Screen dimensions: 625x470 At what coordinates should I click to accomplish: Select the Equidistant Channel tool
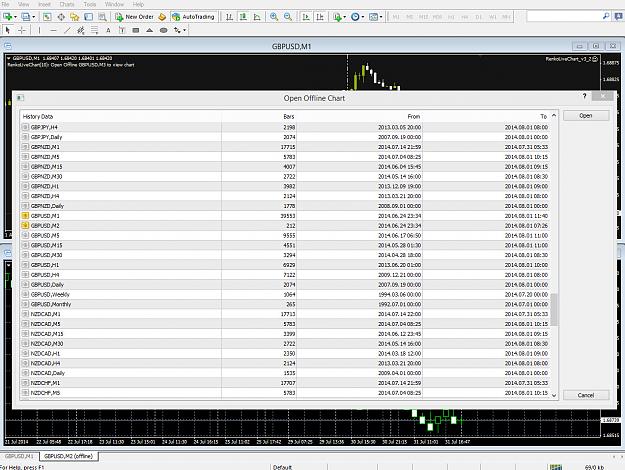[x=81, y=30]
